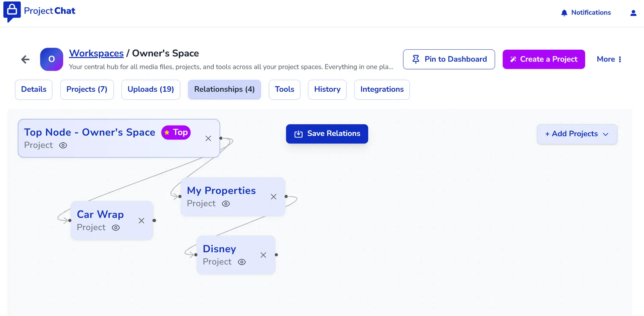Toggle visibility eye on Disney project
This screenshot has width=644, height=316.
coord(242,262)
